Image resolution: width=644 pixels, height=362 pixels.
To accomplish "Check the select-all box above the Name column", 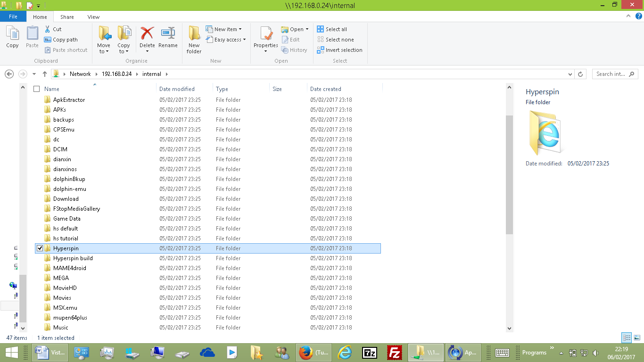I will [x=36, y=89].
